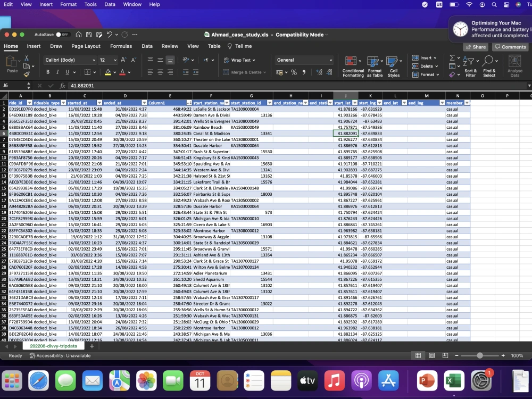Click the fx Insert Function icon
The height and width of the screenshot is (399, 532).
[62, 86]
